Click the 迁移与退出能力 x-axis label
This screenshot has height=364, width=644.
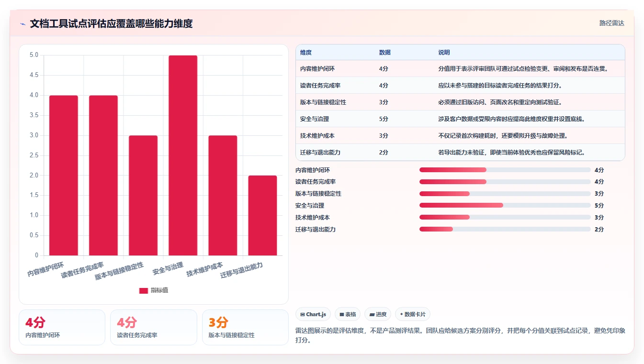pyautogui.click(x=242, y=271)
